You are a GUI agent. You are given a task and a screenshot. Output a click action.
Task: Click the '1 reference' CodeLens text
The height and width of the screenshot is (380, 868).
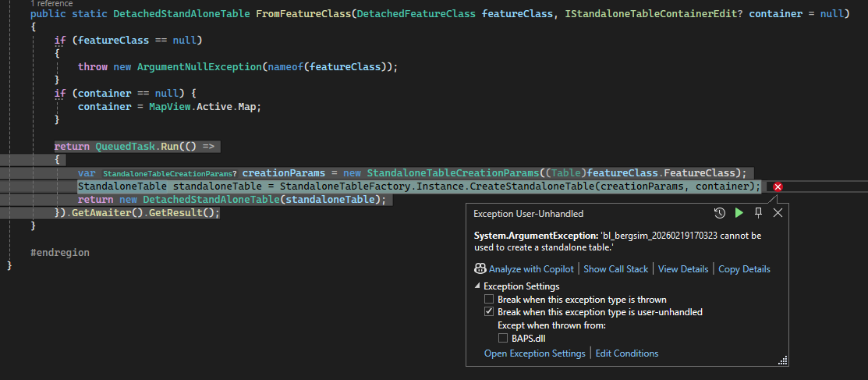click(51, 3)
